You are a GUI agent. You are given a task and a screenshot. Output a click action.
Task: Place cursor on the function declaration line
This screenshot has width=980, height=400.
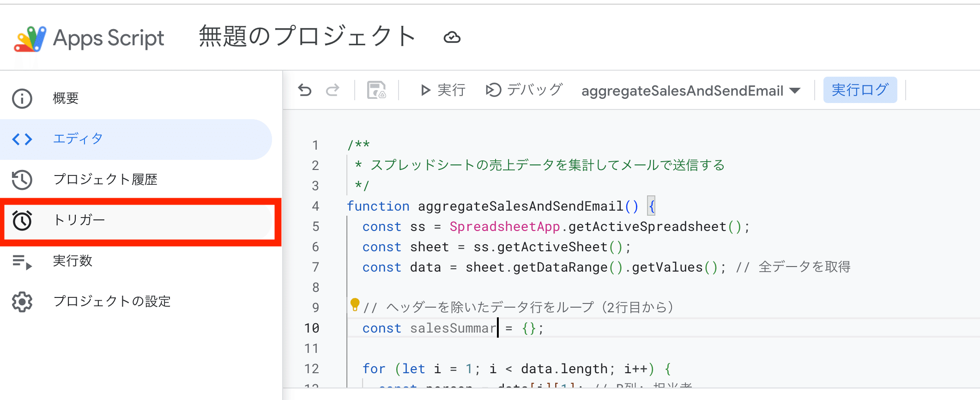pos(520,206)
